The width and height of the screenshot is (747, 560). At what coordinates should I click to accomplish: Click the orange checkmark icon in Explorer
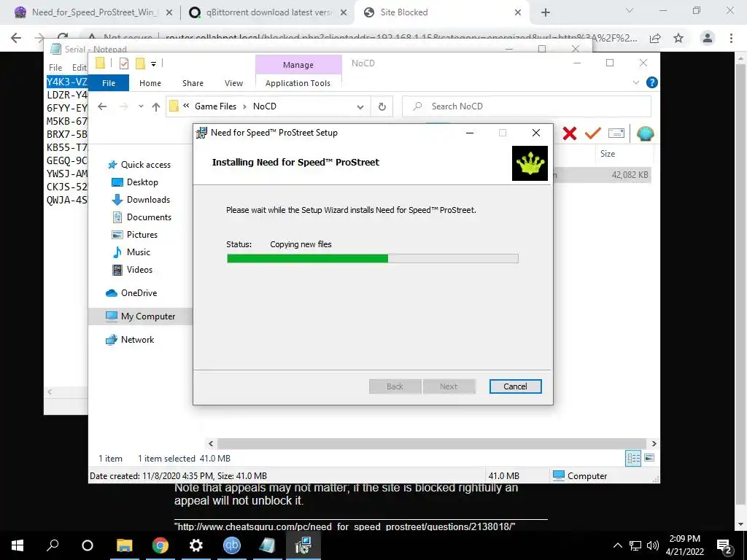click(x=592, y=133)
